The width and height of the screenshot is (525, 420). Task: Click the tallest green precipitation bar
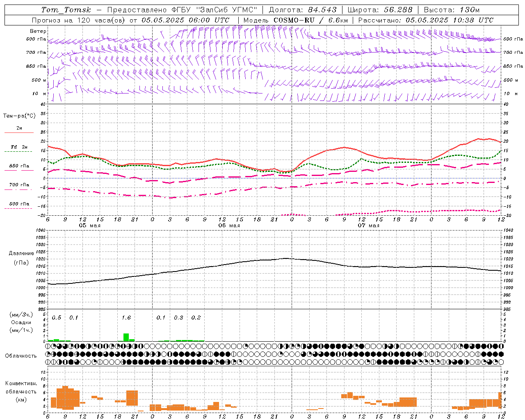pos(126,337)
